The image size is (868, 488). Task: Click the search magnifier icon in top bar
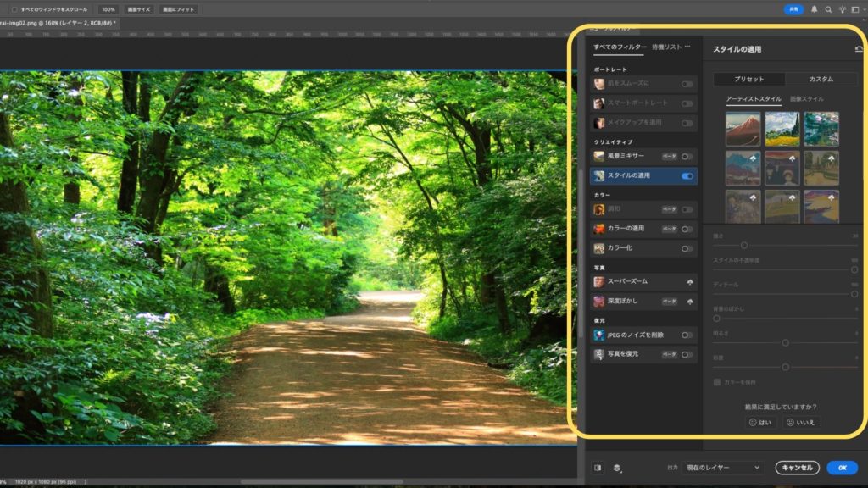(x=828, y=9)
